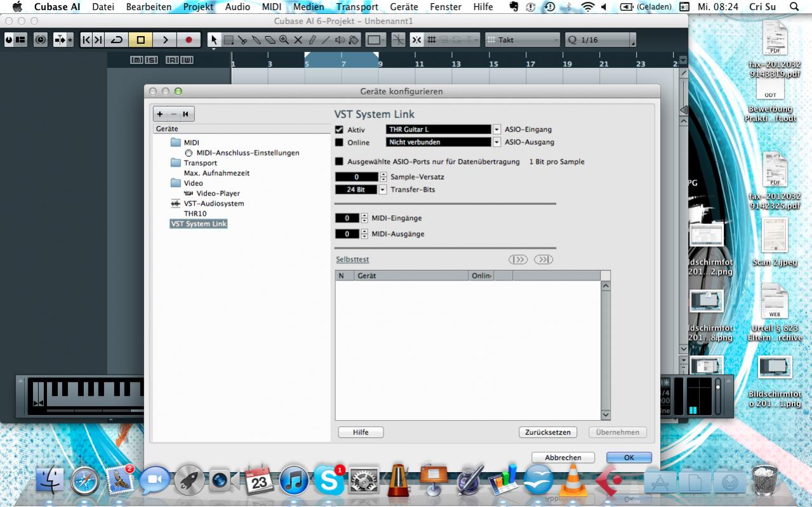
Task: Select VST-Audiosystem in device list
Action: 208,204
